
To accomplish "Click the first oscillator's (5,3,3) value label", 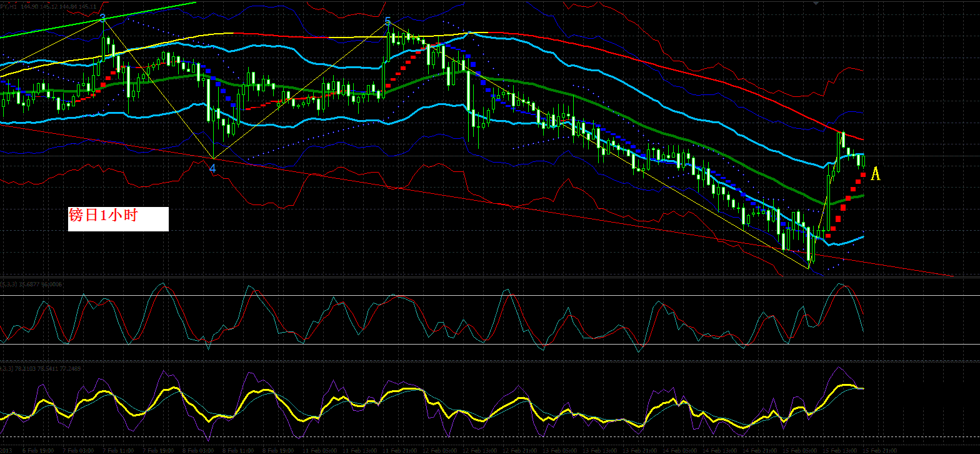I will click(32, 284).
